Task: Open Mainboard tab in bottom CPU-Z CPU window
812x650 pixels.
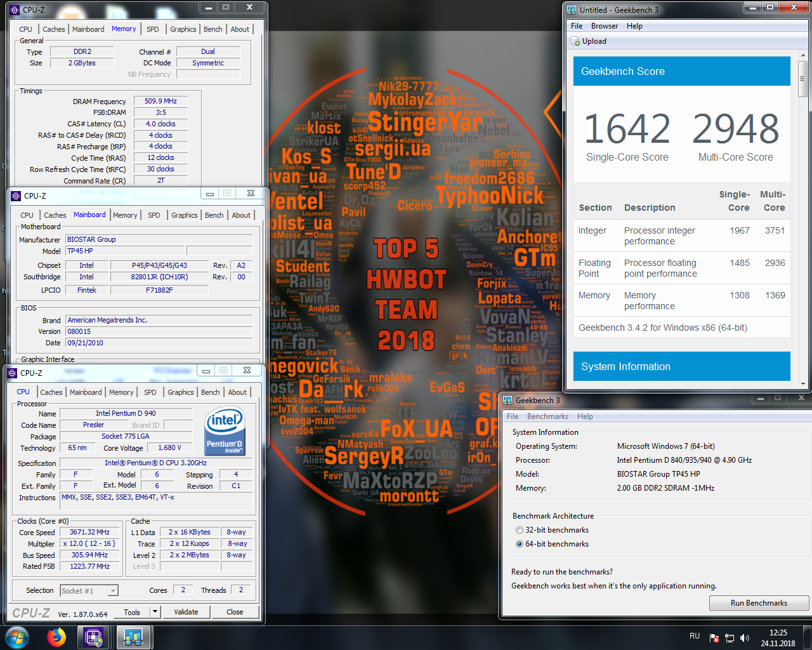Action: click(86, 392)
